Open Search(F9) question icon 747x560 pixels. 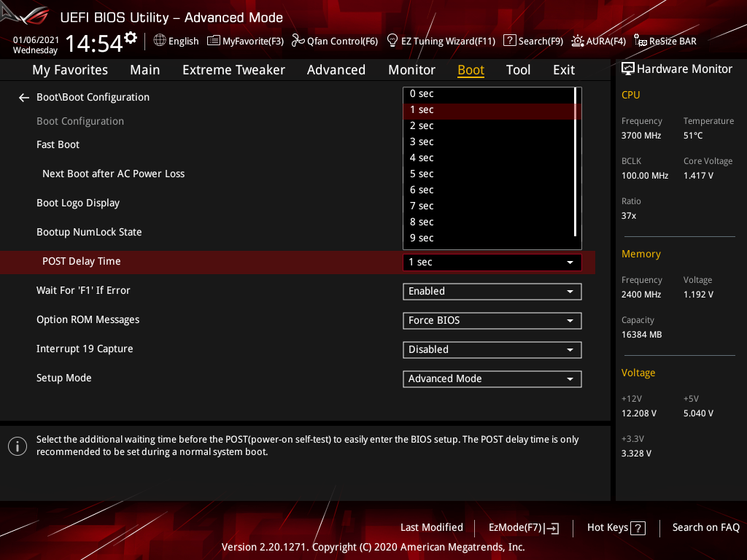point(510,41)
